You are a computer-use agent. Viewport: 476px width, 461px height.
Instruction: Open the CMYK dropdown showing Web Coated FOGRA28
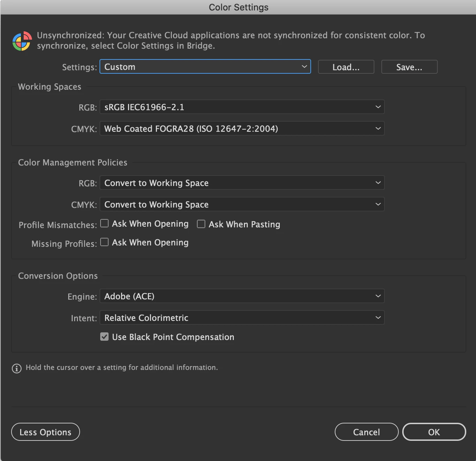tap(242, 128)
